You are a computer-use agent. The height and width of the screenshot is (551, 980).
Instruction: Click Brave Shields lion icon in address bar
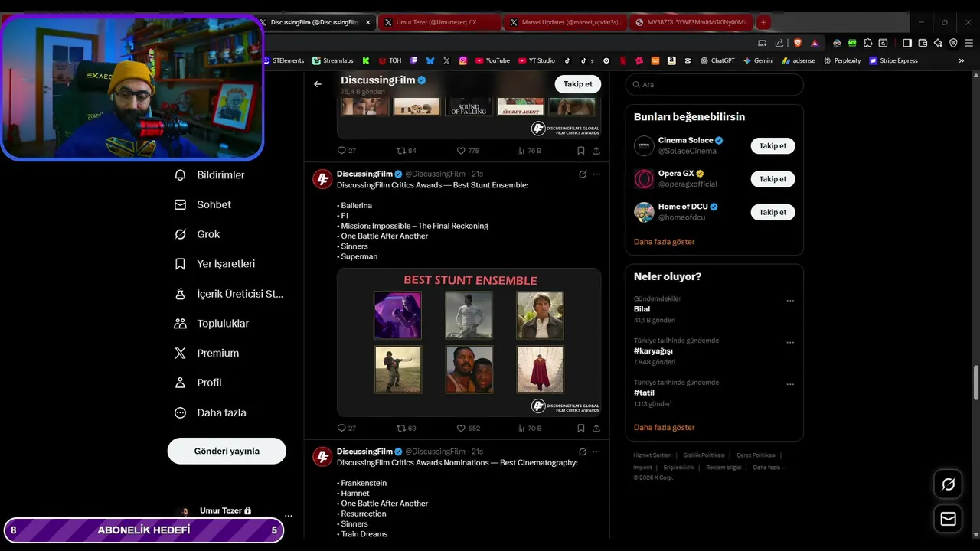coord(797,43)
